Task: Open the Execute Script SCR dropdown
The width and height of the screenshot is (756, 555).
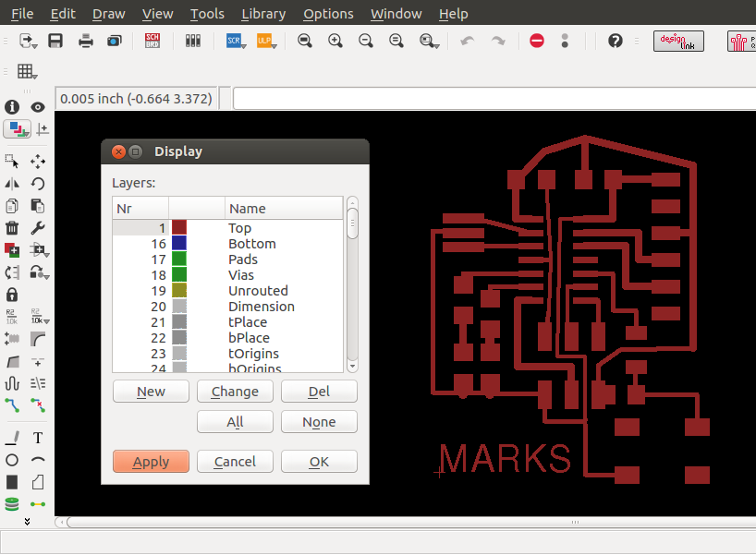Action: [235, 41]
